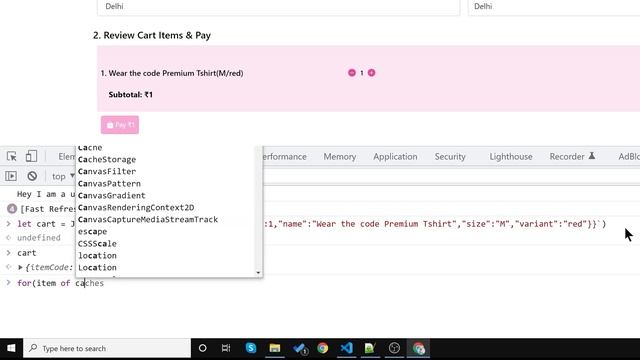Open the checkmark to-do app on taskbar
The image size is (640, 360).
(x=300, y=349)
